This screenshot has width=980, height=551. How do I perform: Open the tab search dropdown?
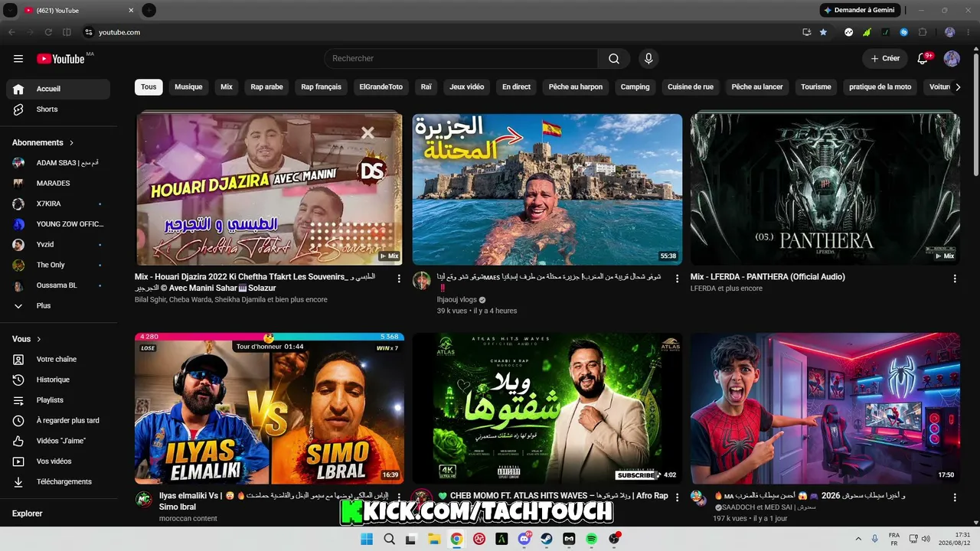(10, 11)
